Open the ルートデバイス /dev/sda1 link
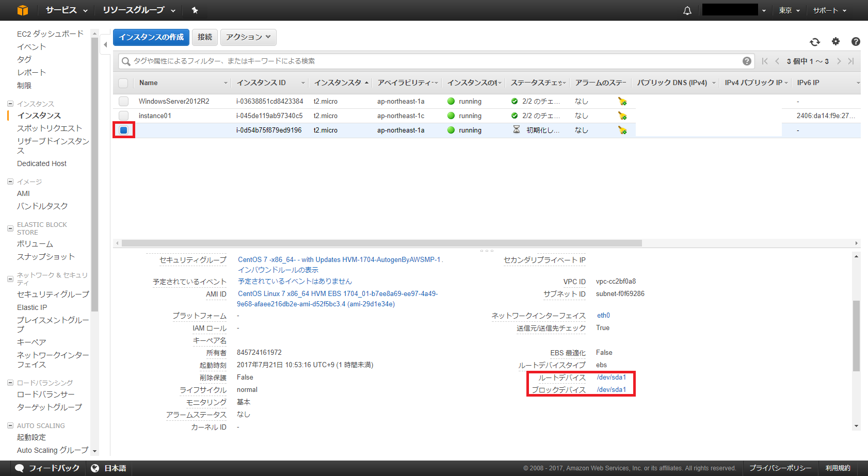Image resolution: width=868 pixels, height=476 pixels. pyautogui.click(x=612, y=377)
